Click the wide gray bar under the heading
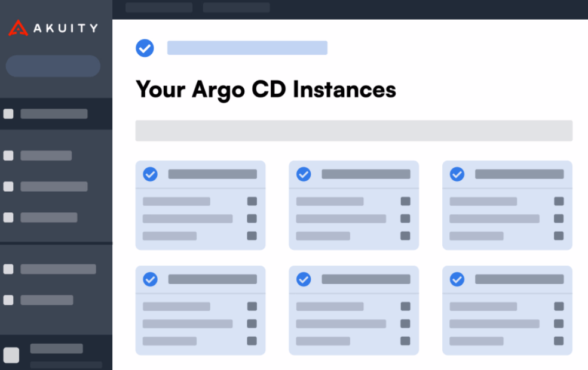The width and height of the screenshot is (588, 370). coord(354,130)
